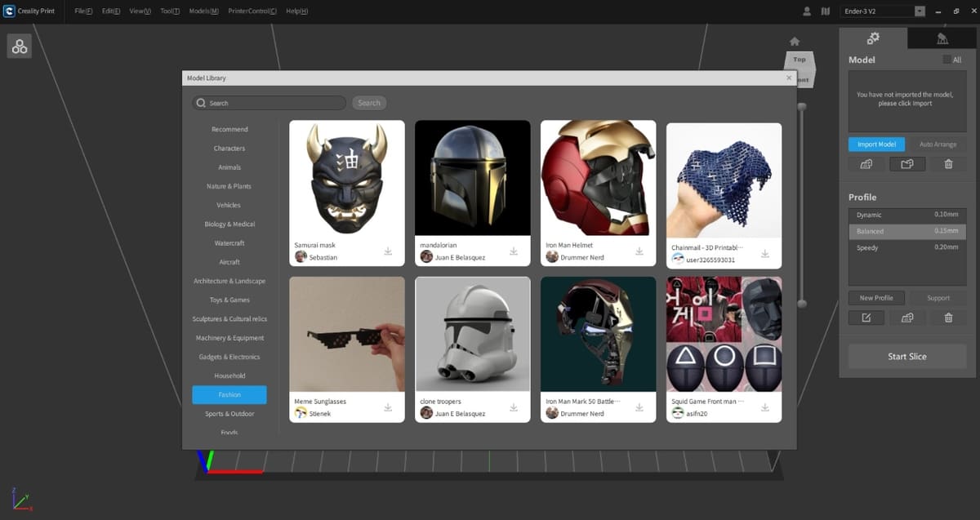Open the Tool menu

[170, 11]
